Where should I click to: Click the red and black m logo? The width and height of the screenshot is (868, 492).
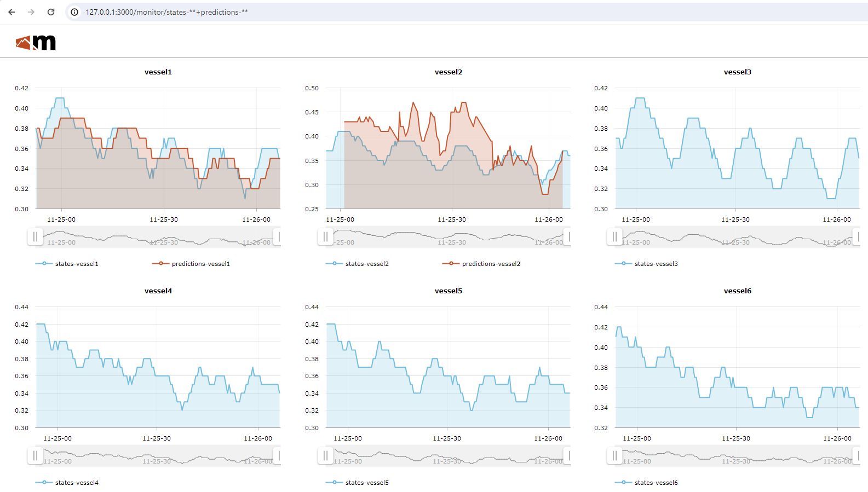[x=36, y=42]
